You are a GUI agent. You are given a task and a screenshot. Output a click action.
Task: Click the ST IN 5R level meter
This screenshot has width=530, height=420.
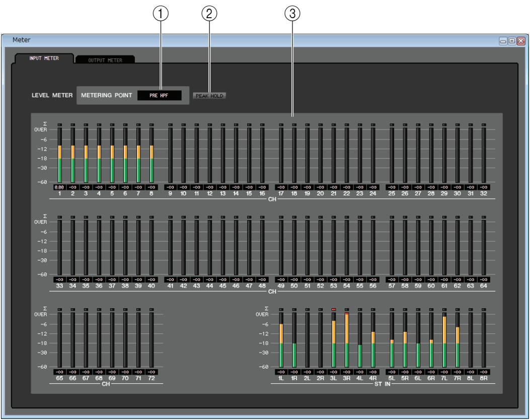405,340
